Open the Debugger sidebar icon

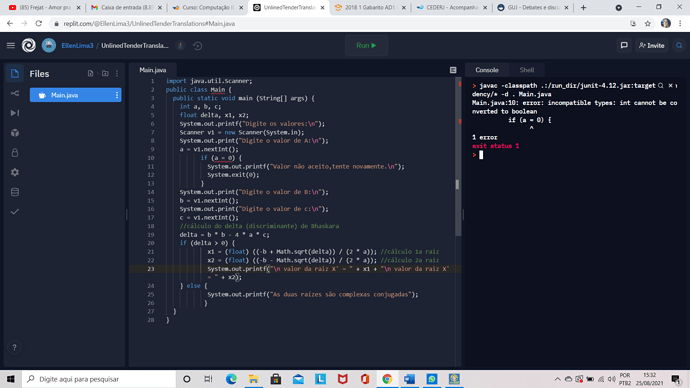[x=15, y=113]
